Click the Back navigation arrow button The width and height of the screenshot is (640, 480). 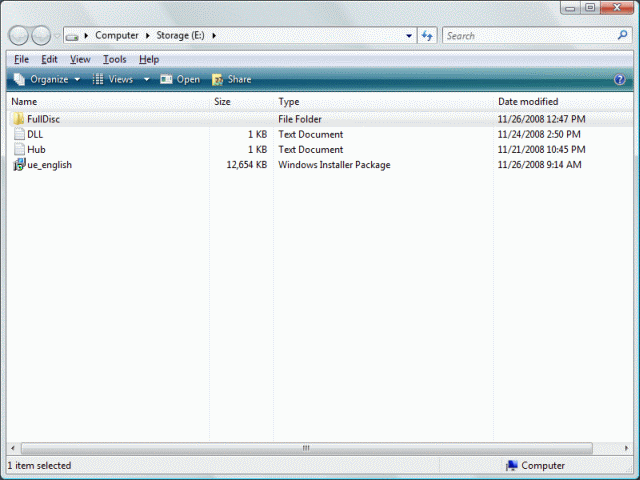(18, 36)
